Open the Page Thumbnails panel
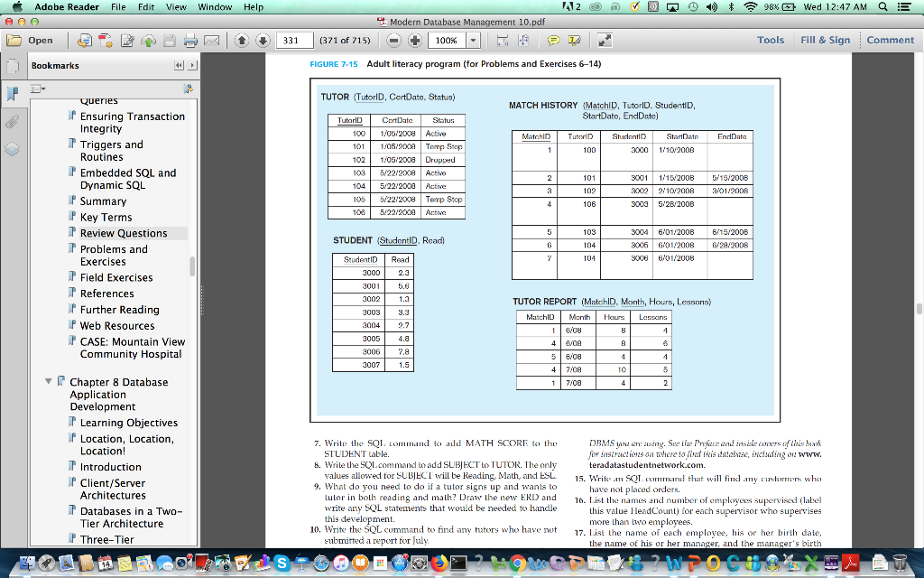This screenshot has height=578, width=924. pyautogui.click(x=12, y=64)
